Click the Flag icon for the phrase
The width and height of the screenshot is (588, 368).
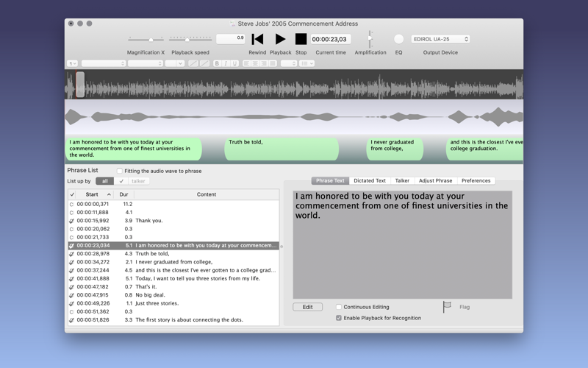pyautogui.click(x=447, y=307)
